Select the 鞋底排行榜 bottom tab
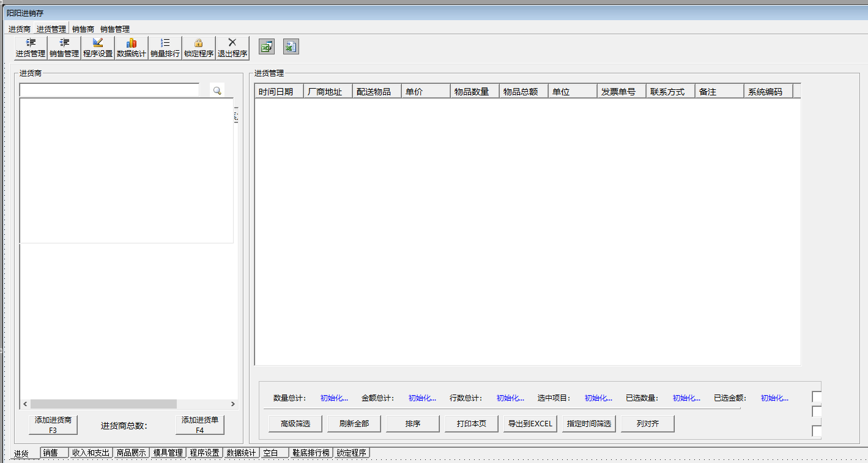This screenshot has width=868, height=463. click(x=311, y=453)
